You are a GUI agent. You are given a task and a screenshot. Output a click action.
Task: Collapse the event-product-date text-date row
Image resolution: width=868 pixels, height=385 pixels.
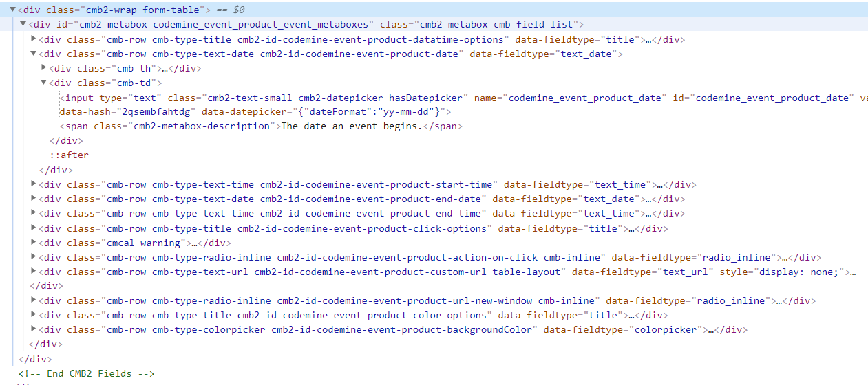[x=34, y=54]
